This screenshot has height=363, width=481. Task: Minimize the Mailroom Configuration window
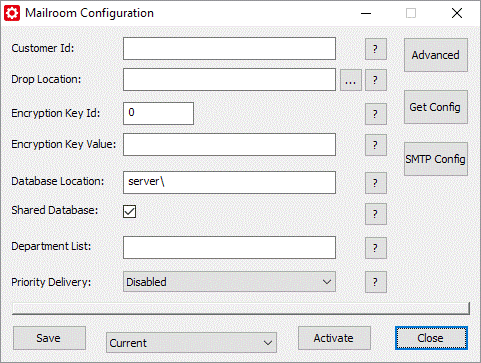[x=366, y=13]
